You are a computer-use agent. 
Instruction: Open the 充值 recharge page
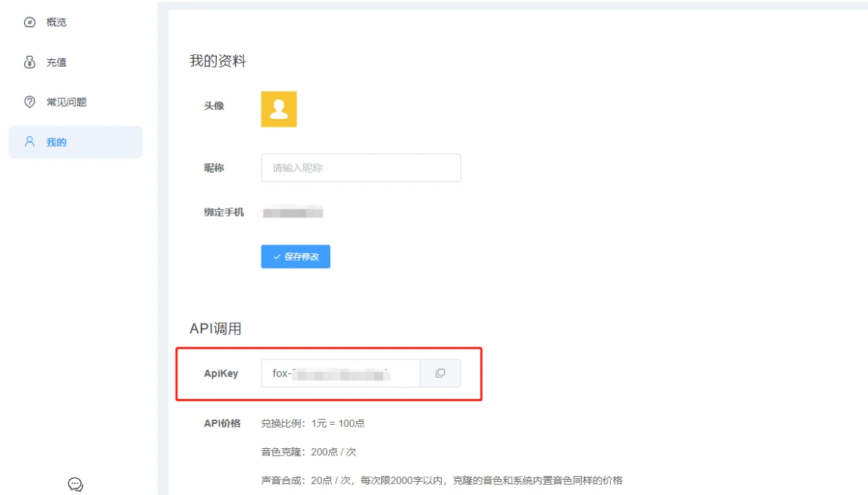tap(56, 62)
